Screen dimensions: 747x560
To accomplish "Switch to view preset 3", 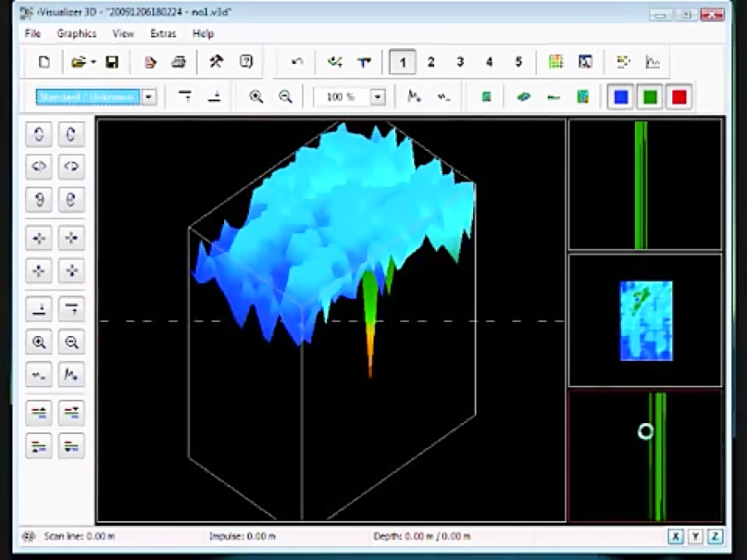I will pyautogui.click(x=460, y=62).
